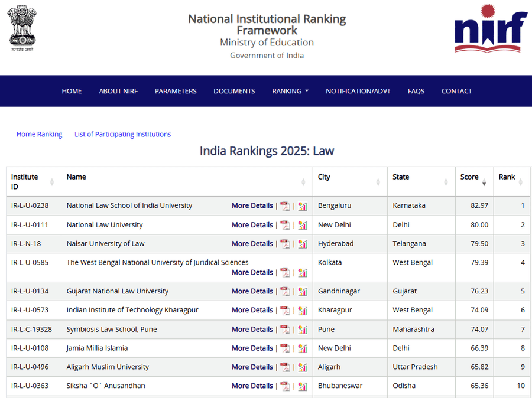Viewport: 532px width, 398px height.
Task: Open chart icon for National Law University
Action: 303,225
